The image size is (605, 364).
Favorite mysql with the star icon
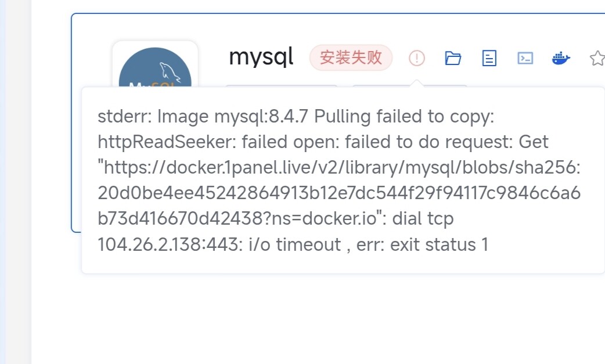click(x=597, y=58)
